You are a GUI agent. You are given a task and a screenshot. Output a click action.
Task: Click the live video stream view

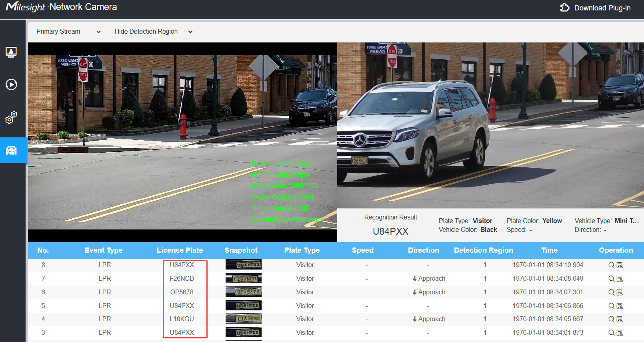[182, 142]
